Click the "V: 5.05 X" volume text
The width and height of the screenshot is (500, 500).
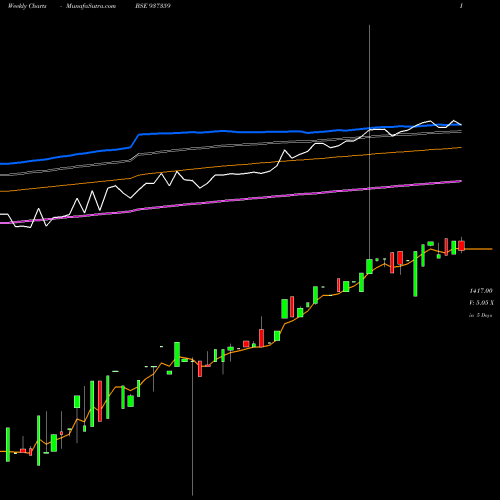[x=481, y=303]
